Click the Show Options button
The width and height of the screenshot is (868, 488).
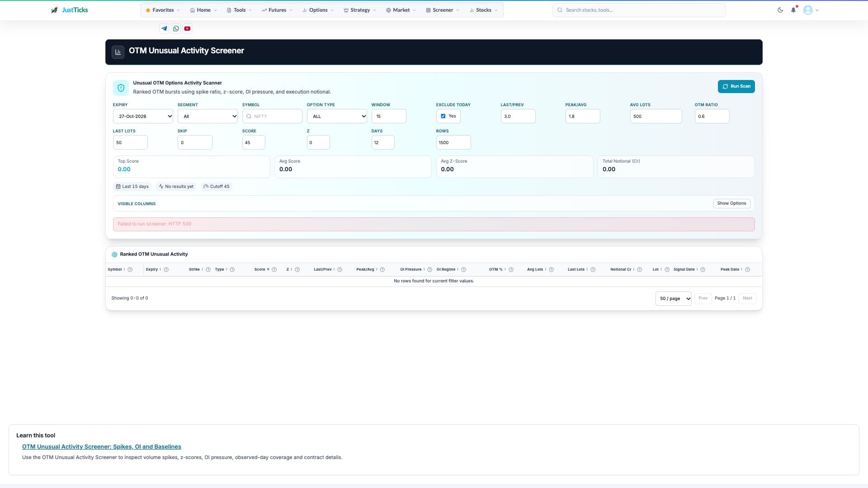pyautogui.click(x=731, y=203)
